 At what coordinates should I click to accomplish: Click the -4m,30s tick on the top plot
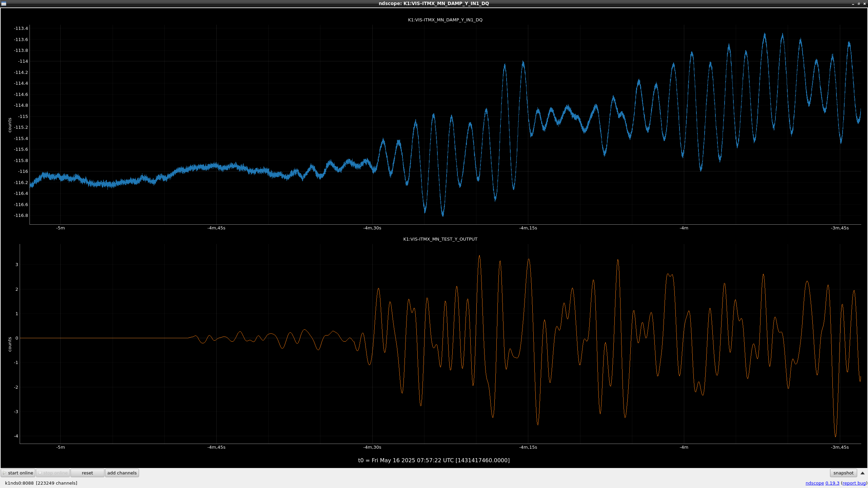(x=372, y=228)
